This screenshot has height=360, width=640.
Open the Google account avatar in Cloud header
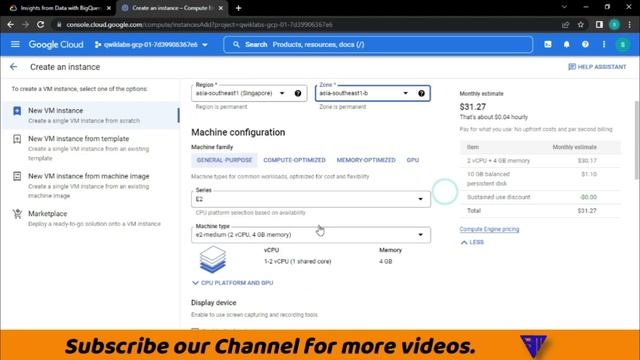pyautogui.click(x=622, y=44)
